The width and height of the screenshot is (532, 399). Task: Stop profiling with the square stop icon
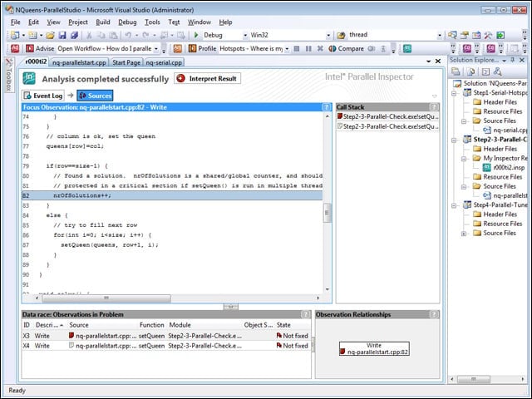click(297, 48)
